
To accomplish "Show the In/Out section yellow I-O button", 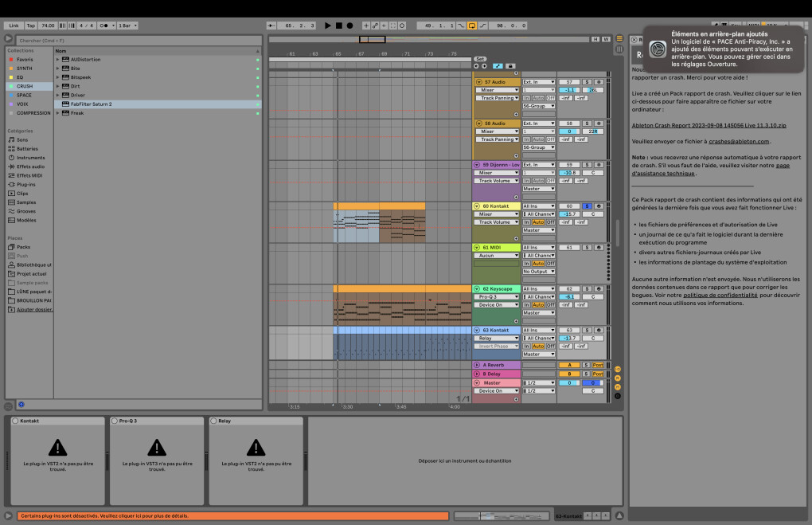I will pos(618,369).
